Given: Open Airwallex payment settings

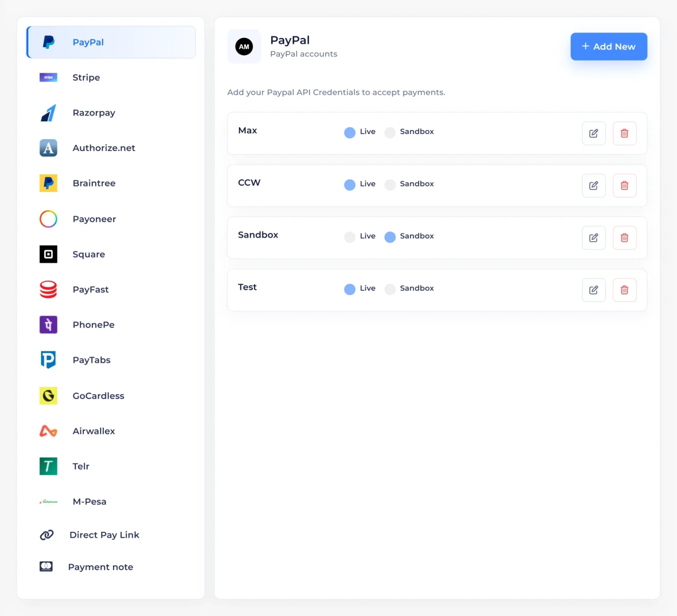Looking at the screenshot, I should pyautogui.click(x=111, y=431).
